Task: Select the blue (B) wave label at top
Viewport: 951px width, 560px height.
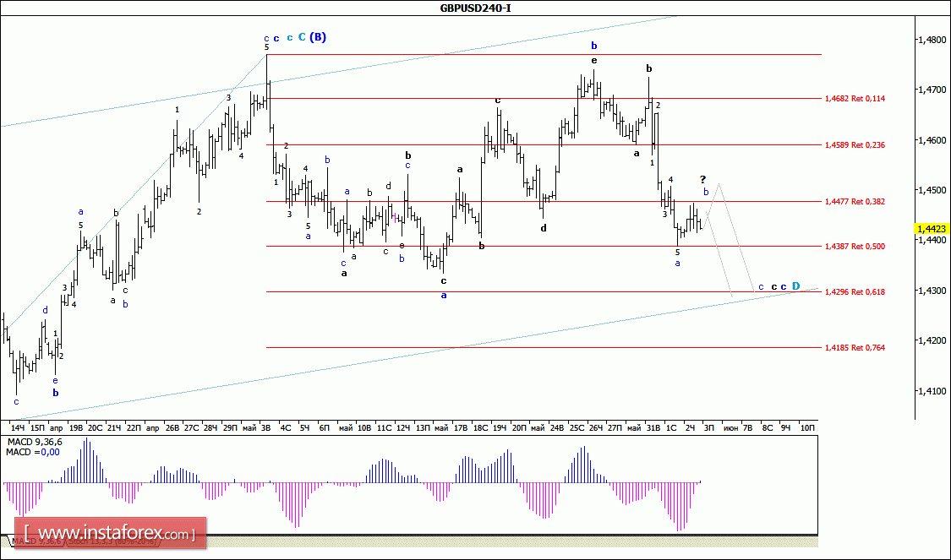Action: click(318, 37)
